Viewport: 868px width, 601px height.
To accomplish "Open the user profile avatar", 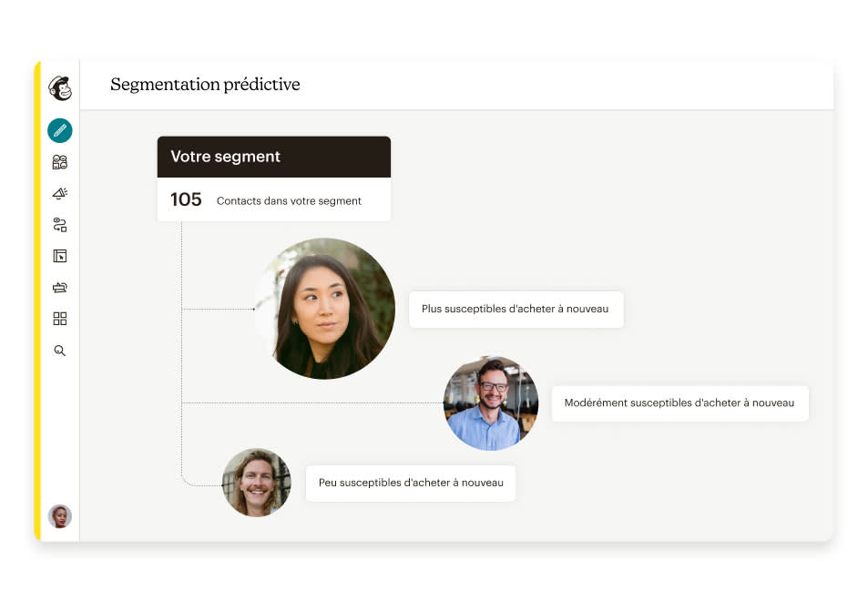I will point(60,516).
